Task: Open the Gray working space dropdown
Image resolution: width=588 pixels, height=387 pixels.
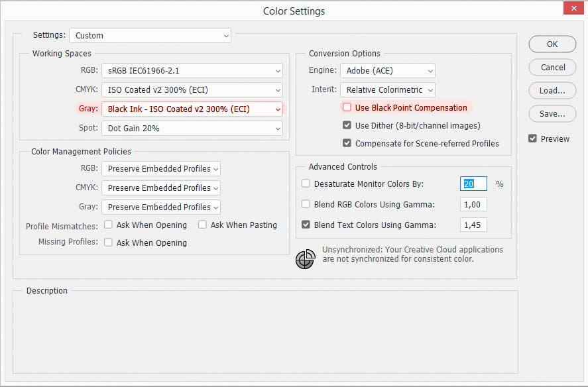Action: (x=192, y=109)
